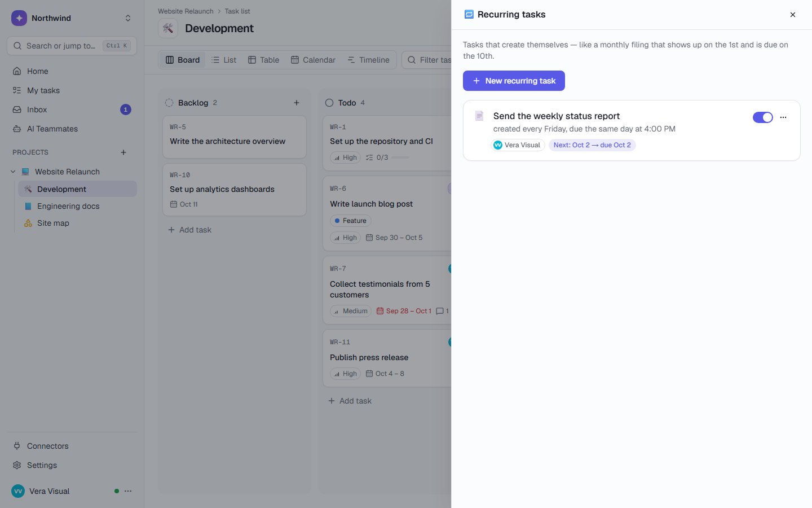Open AI Teammates page

tap(72, 129)
